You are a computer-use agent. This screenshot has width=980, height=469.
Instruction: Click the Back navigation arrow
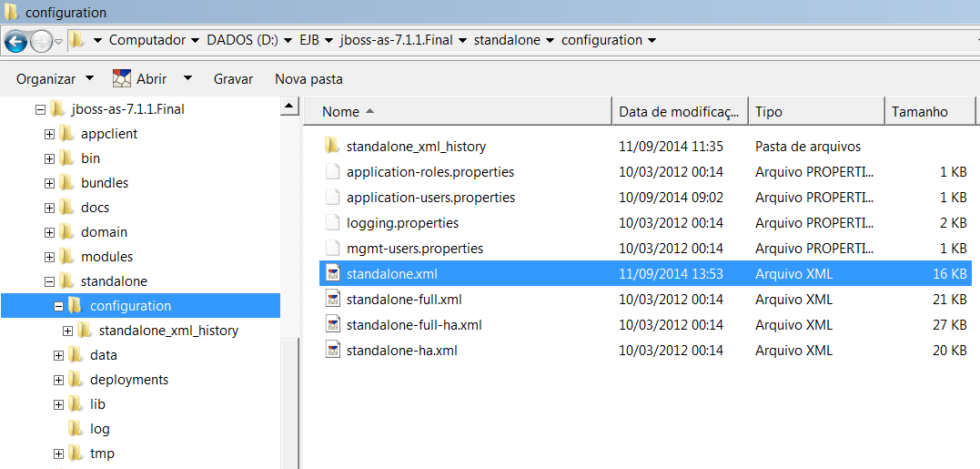tap(15, 41)
